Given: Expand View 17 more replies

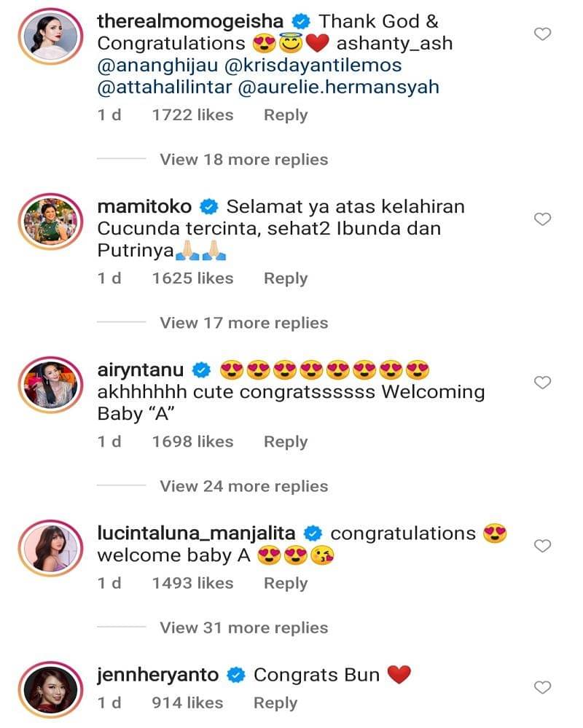Looking at the screenshot, I should [243, 323].
